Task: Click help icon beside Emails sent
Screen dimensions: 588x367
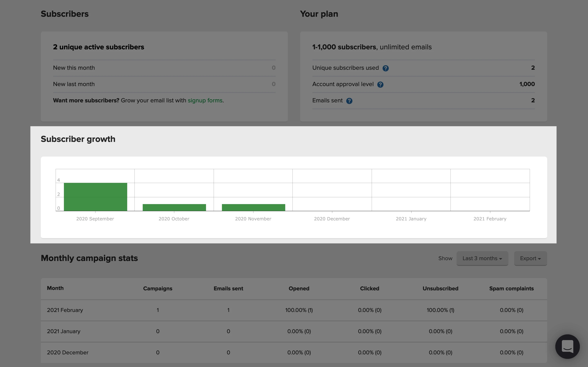Action: tap(349, 101)
